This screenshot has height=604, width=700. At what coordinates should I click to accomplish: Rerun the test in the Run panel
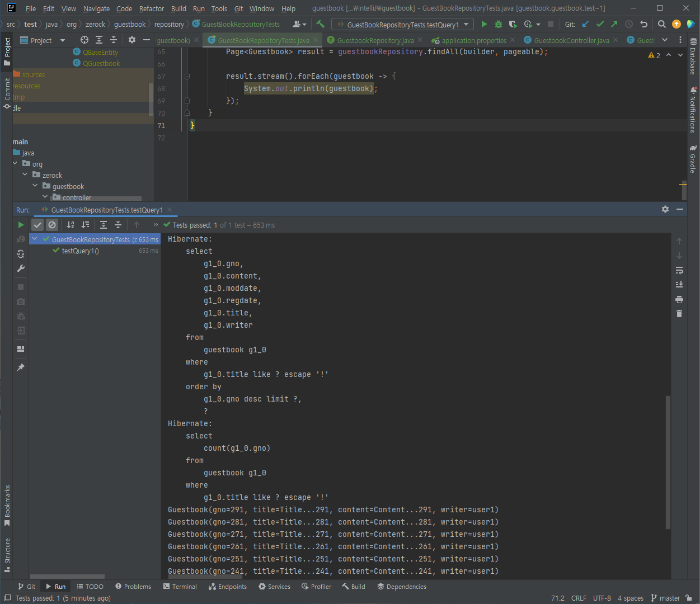tap(21, 225)
